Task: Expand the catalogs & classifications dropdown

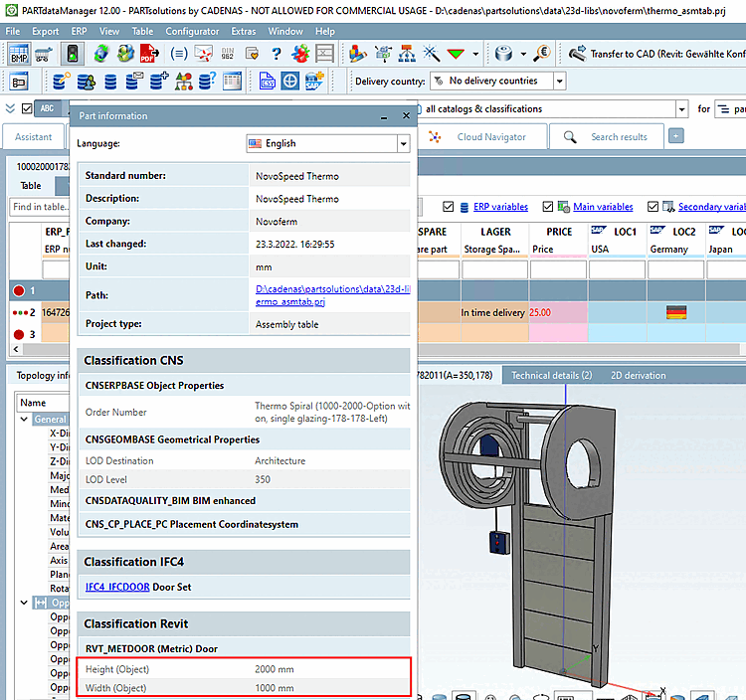Action: 681,108
